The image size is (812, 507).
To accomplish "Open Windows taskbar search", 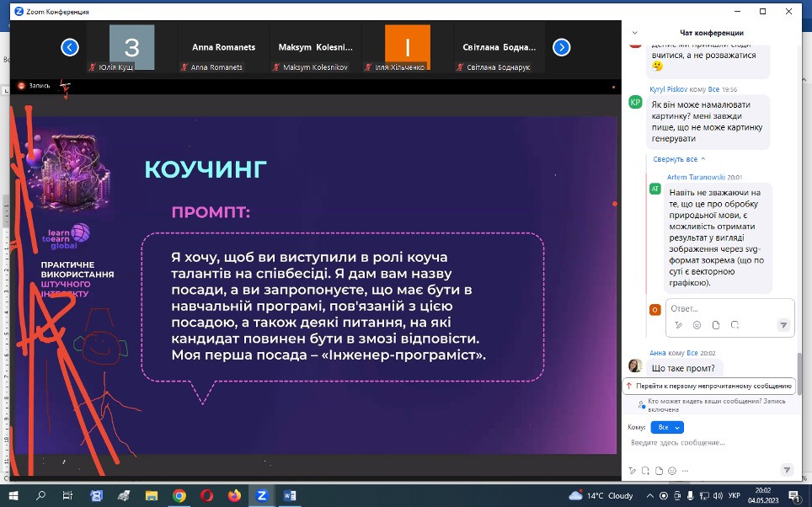I will 41,495.
